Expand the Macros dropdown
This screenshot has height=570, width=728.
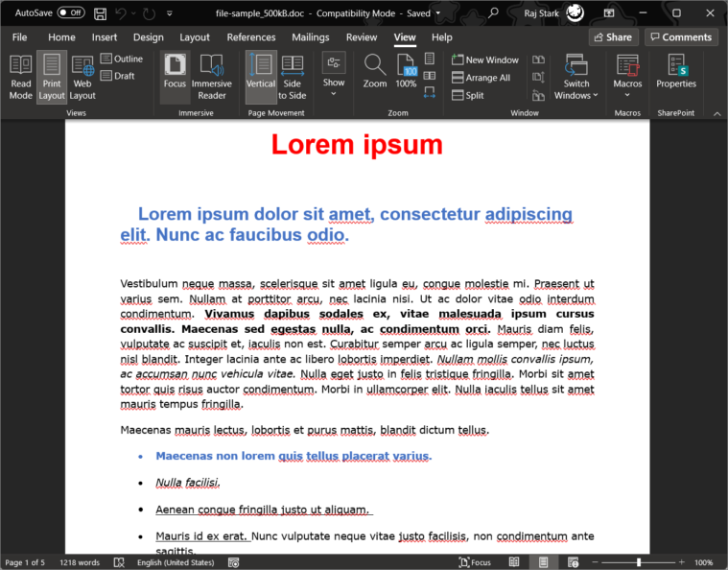[x=627, y=77]
